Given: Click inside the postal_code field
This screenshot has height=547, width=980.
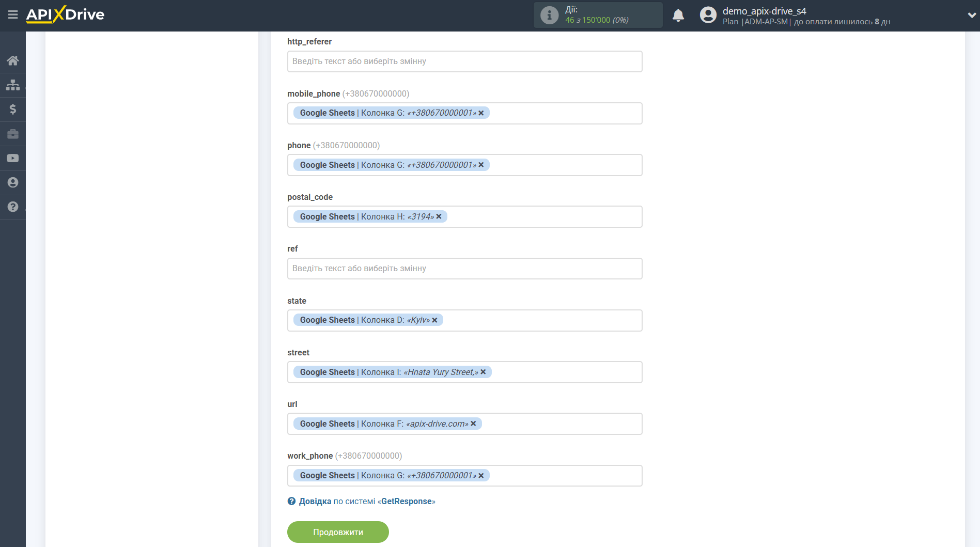Looking at the screenshot, I should (x=464, y=216).
